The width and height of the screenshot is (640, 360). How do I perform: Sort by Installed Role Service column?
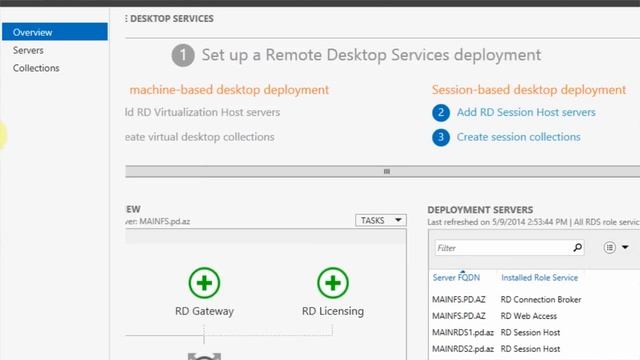(539, 278)
